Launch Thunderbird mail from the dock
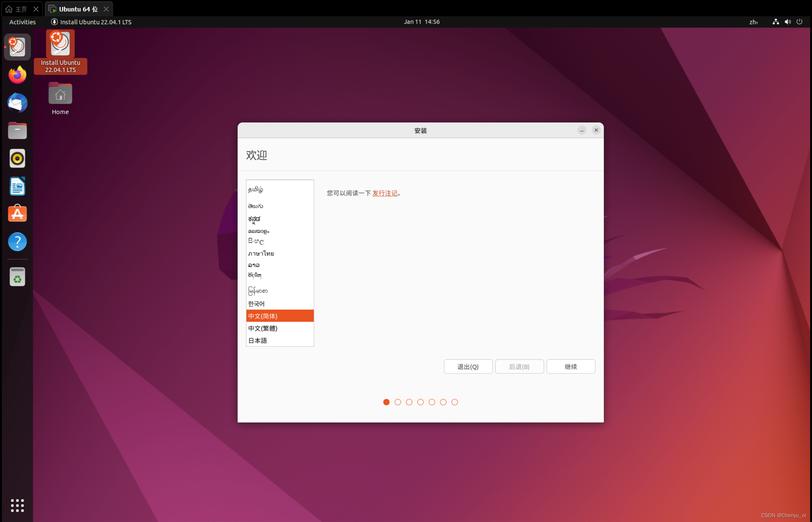This screenshot has height=522, width=812. pos(17,103)
